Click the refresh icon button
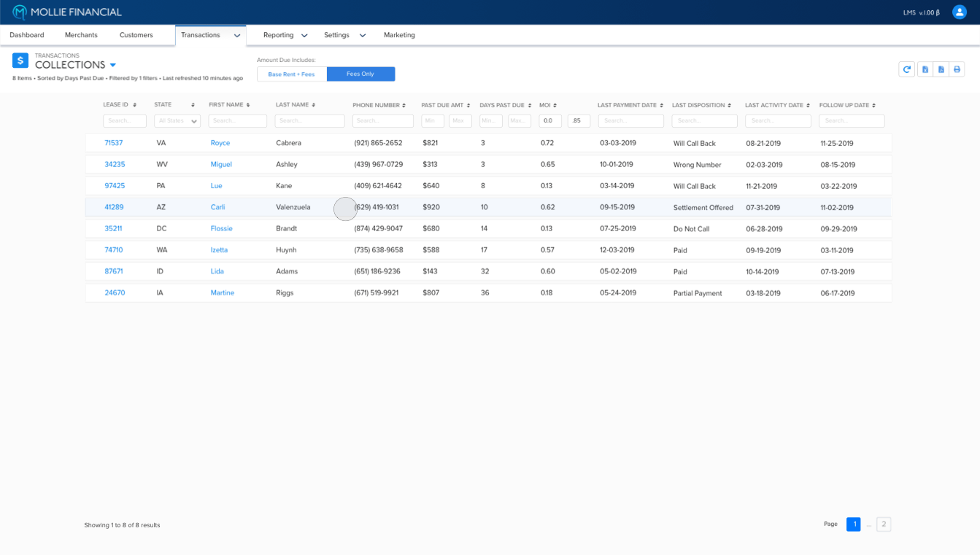980x555 pixels. (907, 69)
